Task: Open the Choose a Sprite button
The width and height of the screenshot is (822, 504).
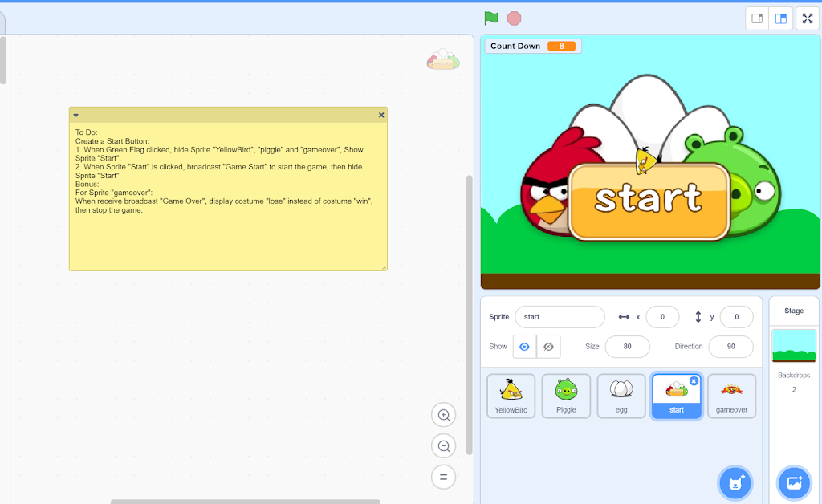Action: (735, 483)
